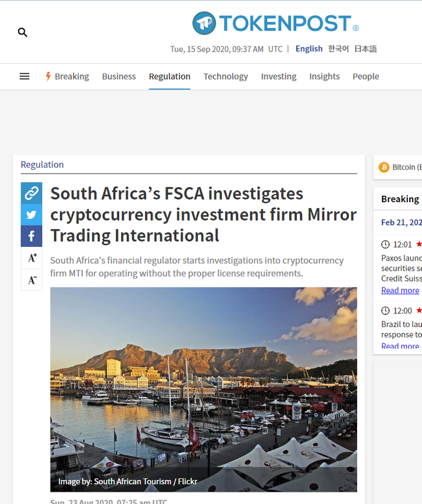Image resolution: width=422 pixels, height=504 pixels.
Task: Go to the Breaking section
Action: pyautogui.click(x=71, y=76)
